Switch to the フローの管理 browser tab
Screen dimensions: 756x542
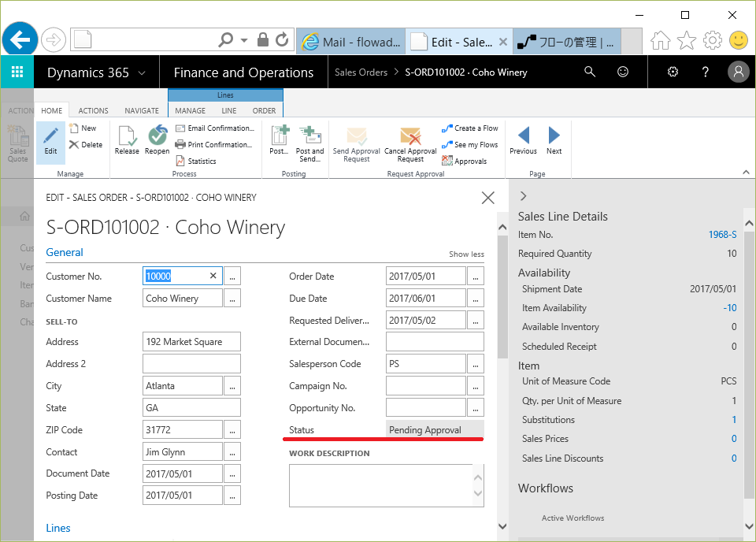pos(566,42)
